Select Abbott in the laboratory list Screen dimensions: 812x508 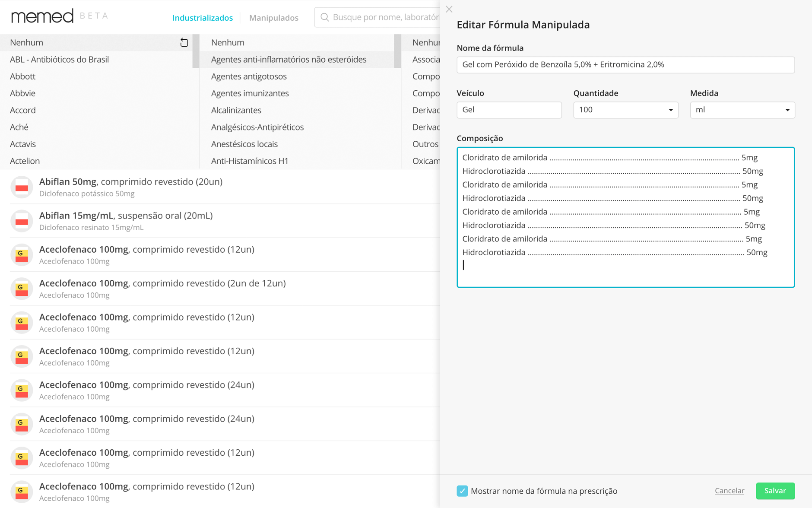tap(23, 76)
